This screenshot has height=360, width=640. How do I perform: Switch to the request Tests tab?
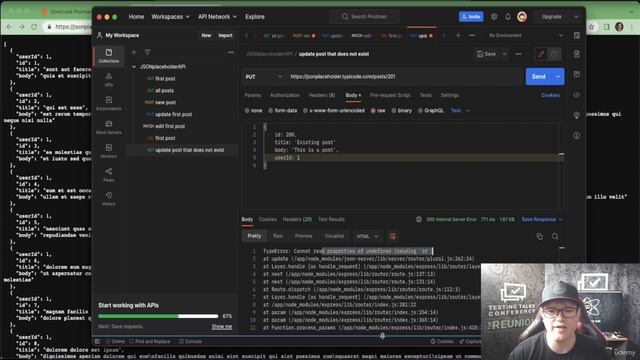(425, 95)
